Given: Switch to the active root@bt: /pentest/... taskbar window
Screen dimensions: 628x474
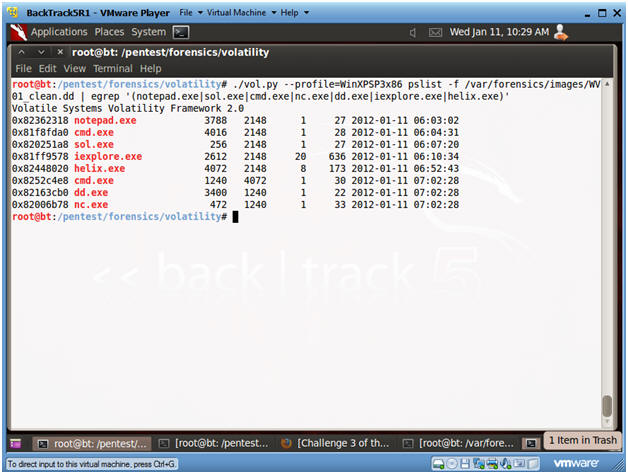Looking at the screenshot, I should pos(92,443).
